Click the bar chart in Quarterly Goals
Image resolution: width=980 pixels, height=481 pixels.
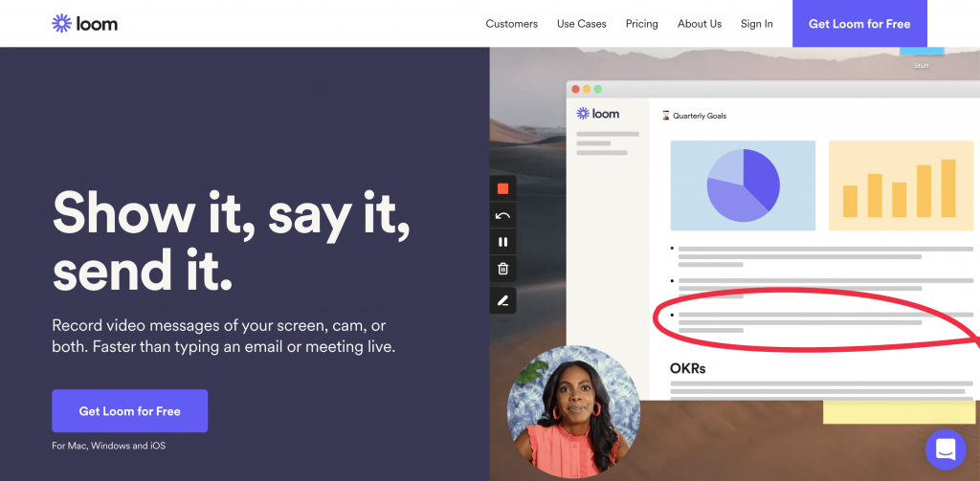tap(901, 186)
